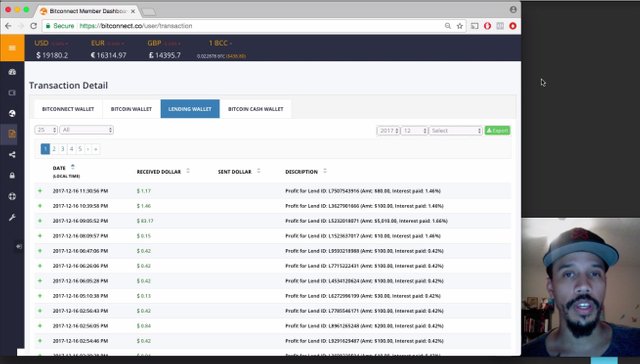
Task: Click the $ 83.17 received amount
Action: tap(145, 221)
